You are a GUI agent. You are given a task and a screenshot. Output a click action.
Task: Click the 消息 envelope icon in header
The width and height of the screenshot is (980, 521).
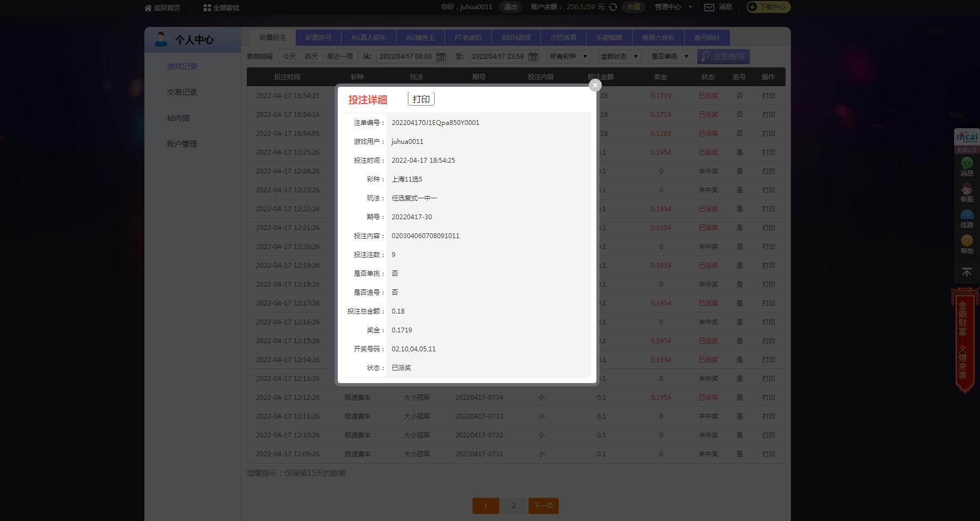tap(710, 7)
